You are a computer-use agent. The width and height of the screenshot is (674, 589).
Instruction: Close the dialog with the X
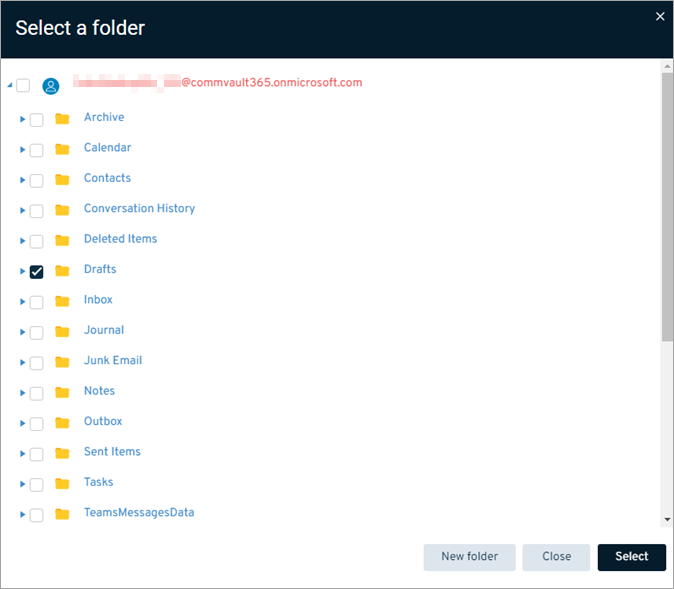click(x=660, y=16)
